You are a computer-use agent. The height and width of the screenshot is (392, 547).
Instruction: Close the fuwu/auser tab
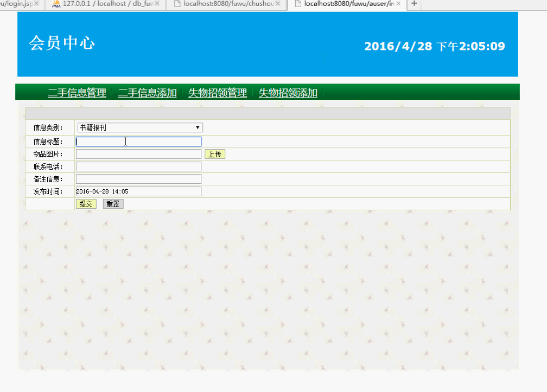(399, 3)
